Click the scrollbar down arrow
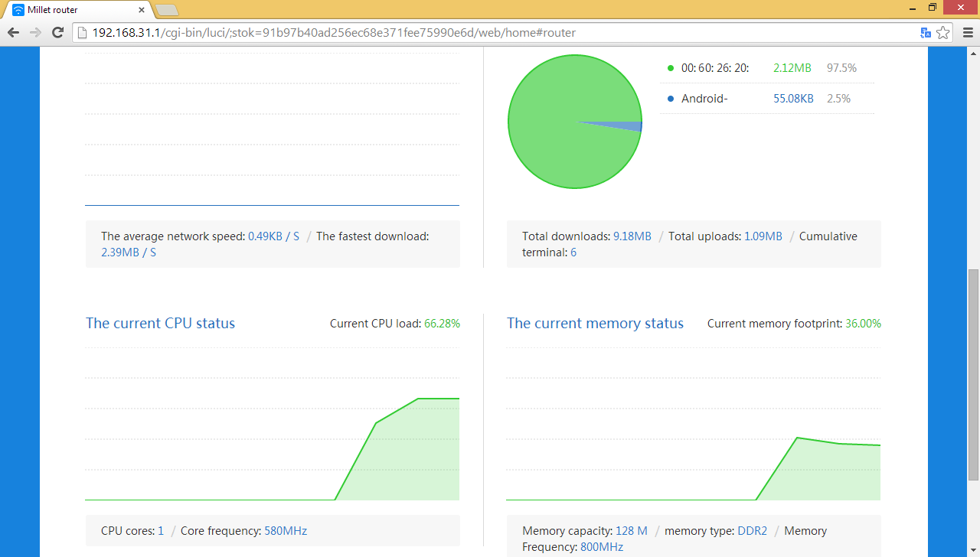The height and width of the screenshot is (557, 980). coord(973,551)
